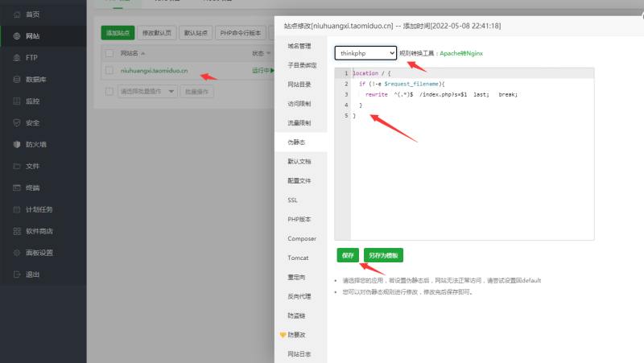Viewport: 644px width, 363px height.
Task: Check the box for niuhuangxi.taomiduo.cn row
Action: click(x=110, y=71)
